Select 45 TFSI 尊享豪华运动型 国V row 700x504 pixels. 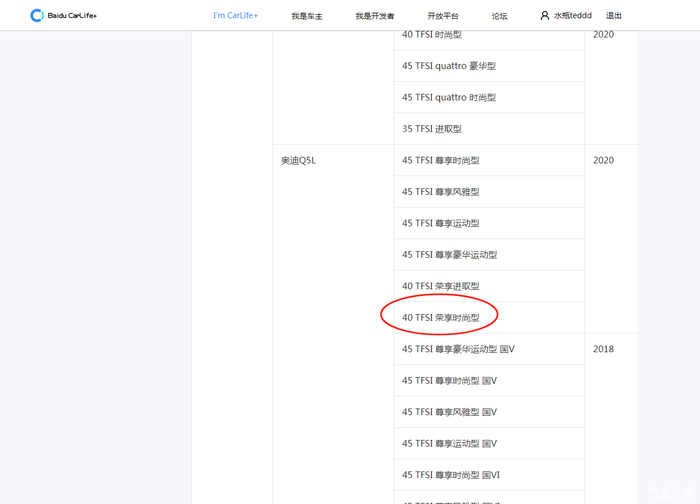pos(458,349)
